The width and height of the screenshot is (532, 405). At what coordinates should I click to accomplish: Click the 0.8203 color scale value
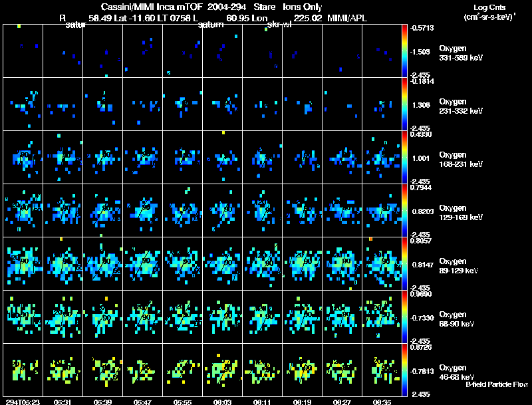coord(423,211)
